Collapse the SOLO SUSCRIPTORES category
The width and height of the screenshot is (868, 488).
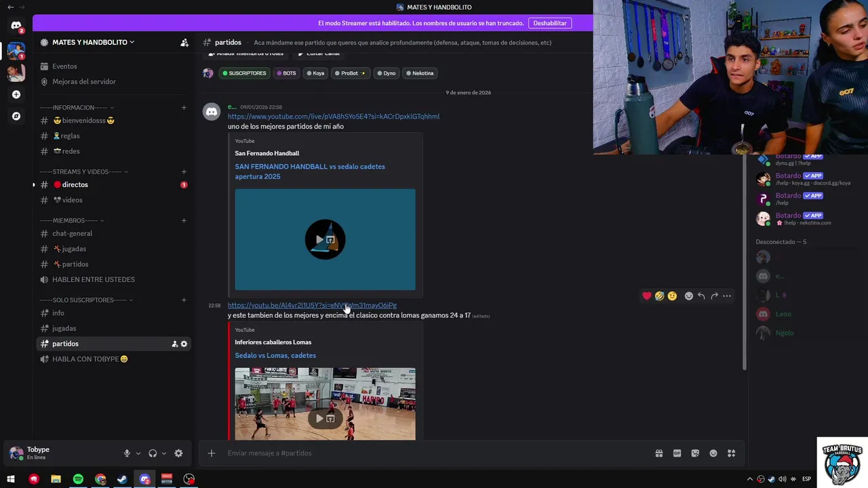pyautogui.click(x=86, y=300)
